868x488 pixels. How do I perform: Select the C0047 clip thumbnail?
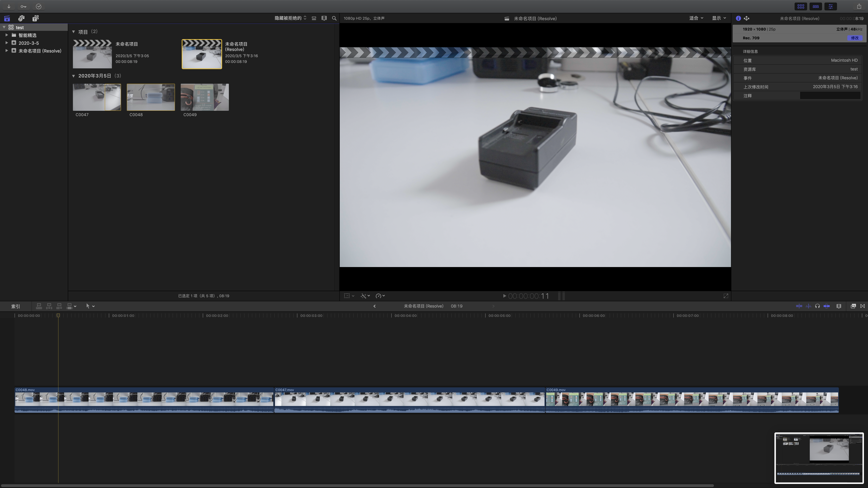click(97, 97)
